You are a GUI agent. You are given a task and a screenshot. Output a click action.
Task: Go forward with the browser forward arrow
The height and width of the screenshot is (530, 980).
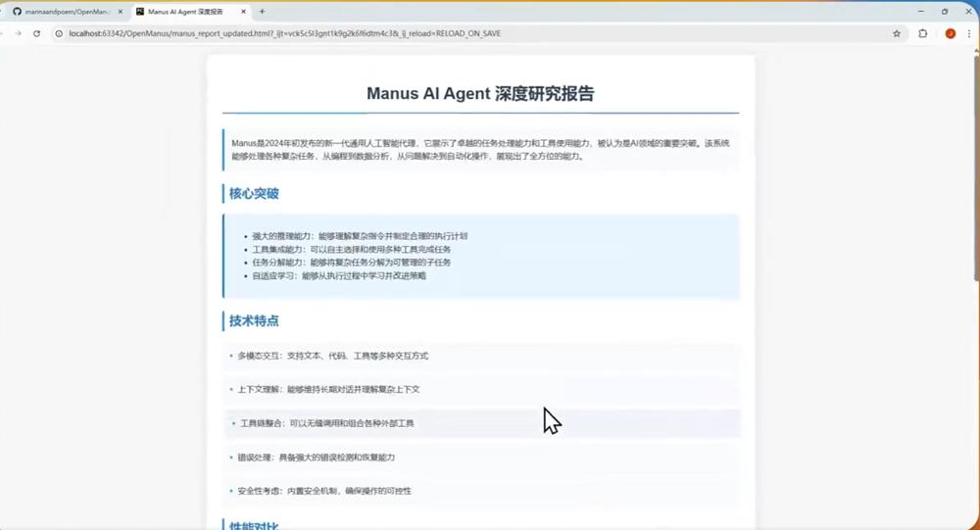18,33
